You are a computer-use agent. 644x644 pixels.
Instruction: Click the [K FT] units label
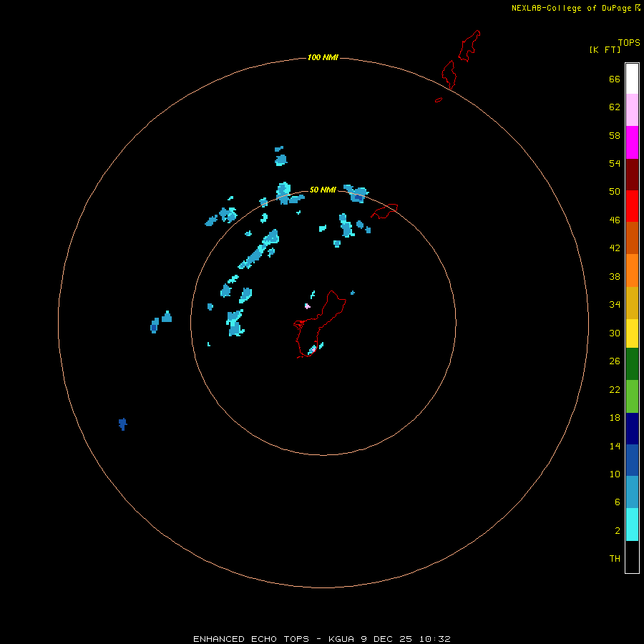pos(605,50)
